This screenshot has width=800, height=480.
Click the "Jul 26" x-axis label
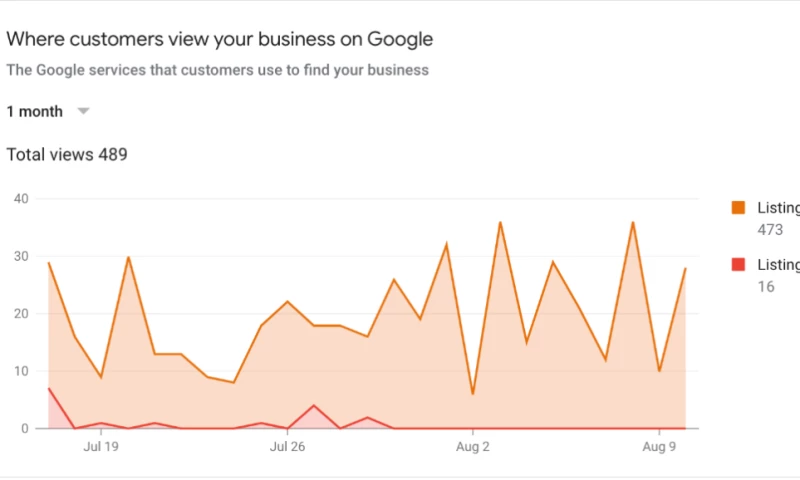(x=287, y=446)
